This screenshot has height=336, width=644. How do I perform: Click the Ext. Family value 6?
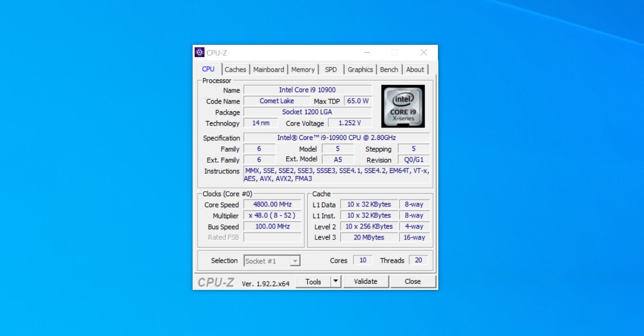point(259,159)
